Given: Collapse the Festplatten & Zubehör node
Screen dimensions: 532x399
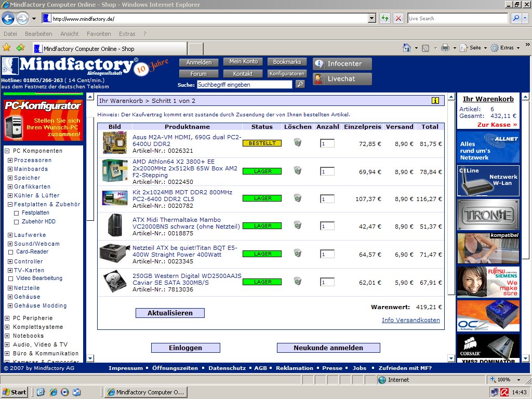Looking at the screenshot, I should [10, 204].
